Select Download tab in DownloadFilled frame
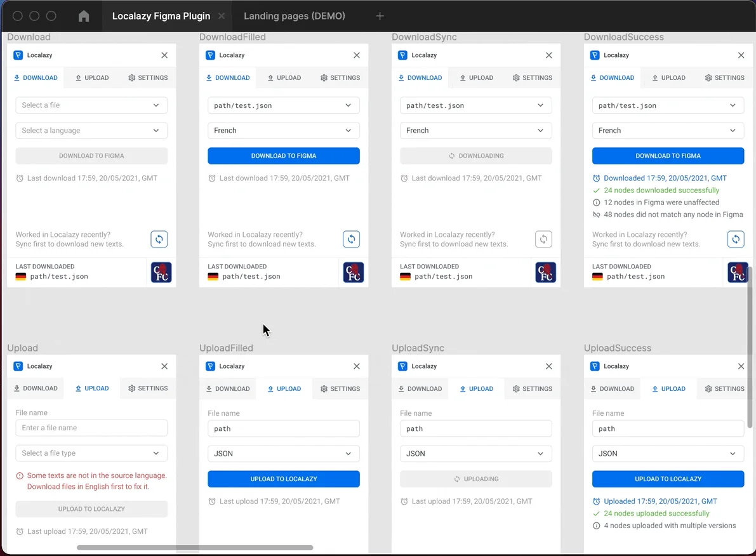Screen dimensions: 756x556 (228, 77)
